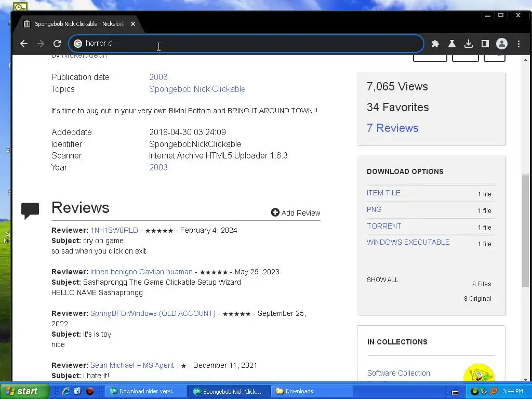The width and height of the screenshot is (532, 399).
Task: Click the scrollbar up arrow
Action: click(525, 60)
